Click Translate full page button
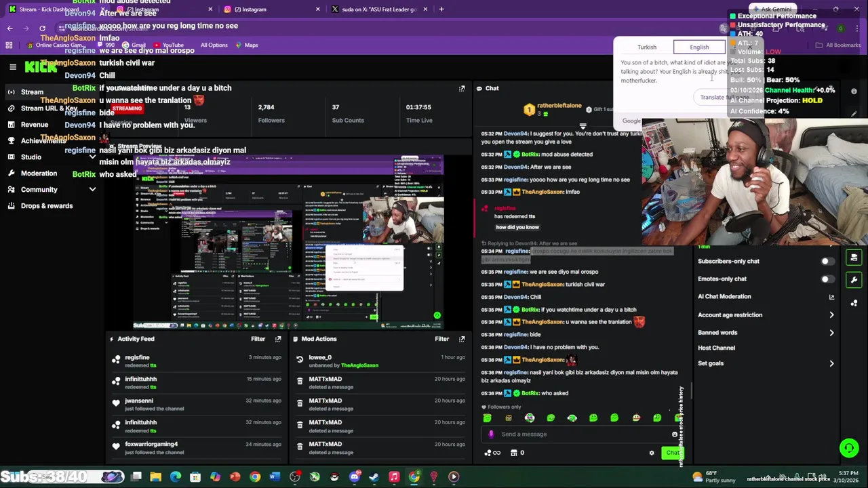The height and width of the screenshot is (488, 868). coord(724,98)
